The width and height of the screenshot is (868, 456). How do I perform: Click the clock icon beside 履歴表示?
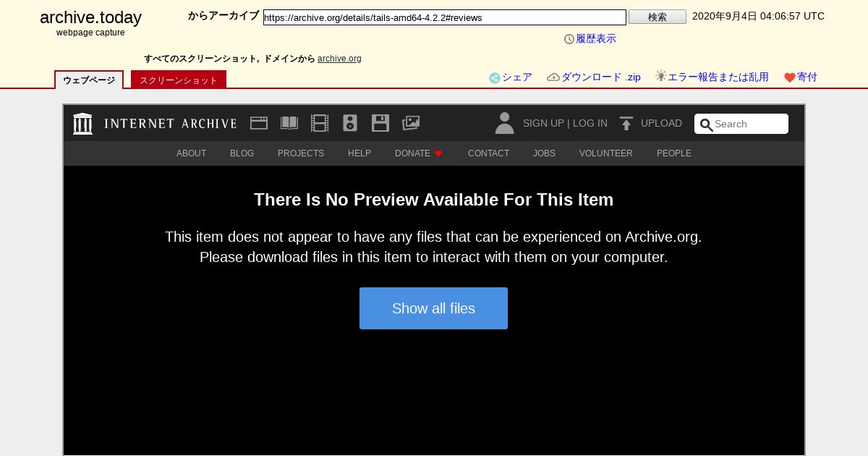tap(569, 39)
